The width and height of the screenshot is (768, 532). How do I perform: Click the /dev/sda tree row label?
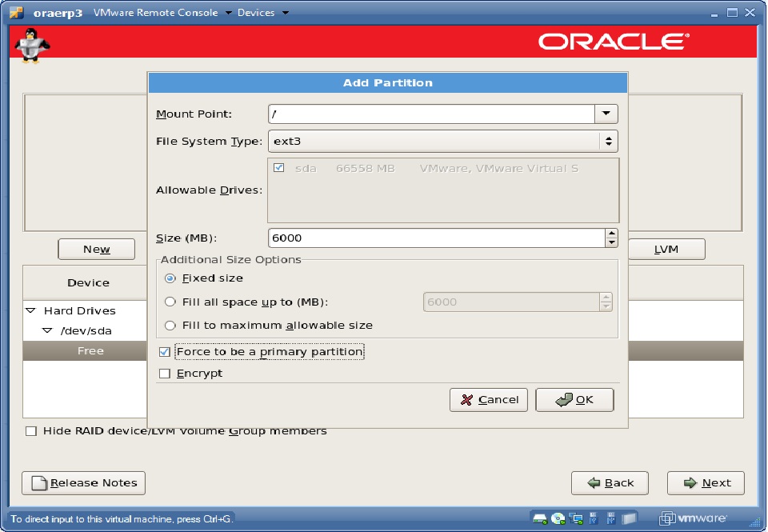86,330
